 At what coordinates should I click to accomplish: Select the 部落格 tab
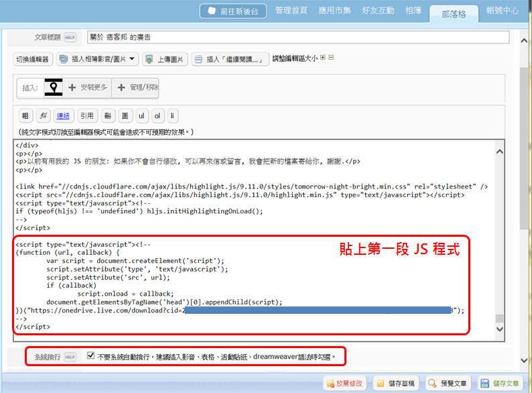(454, 14)
